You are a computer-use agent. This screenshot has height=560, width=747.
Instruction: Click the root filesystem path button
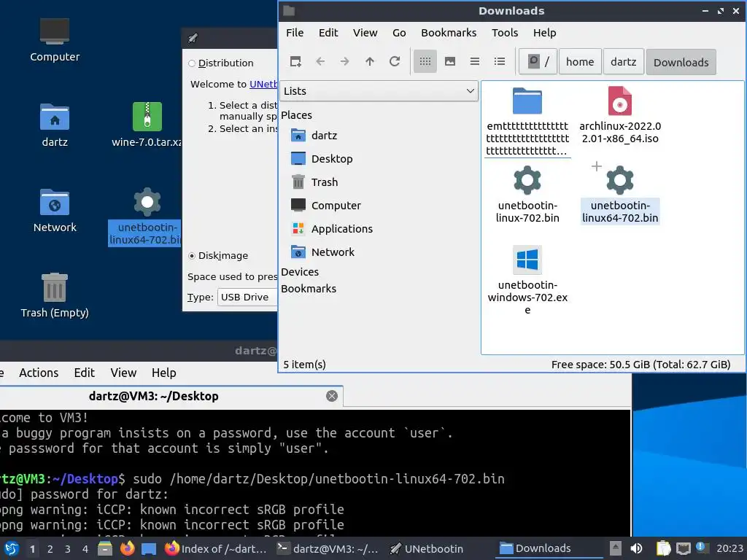[x=538, y=62]
